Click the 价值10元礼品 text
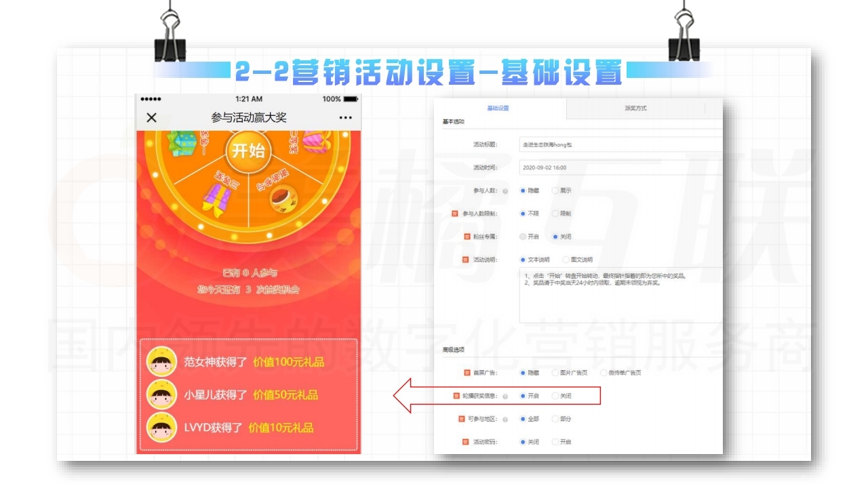 tap(281, 428)
